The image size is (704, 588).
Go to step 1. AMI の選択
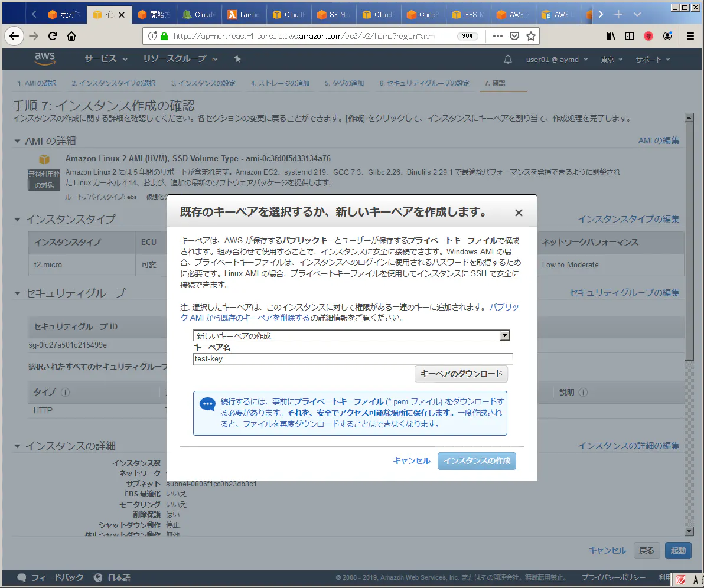point(37,83)
